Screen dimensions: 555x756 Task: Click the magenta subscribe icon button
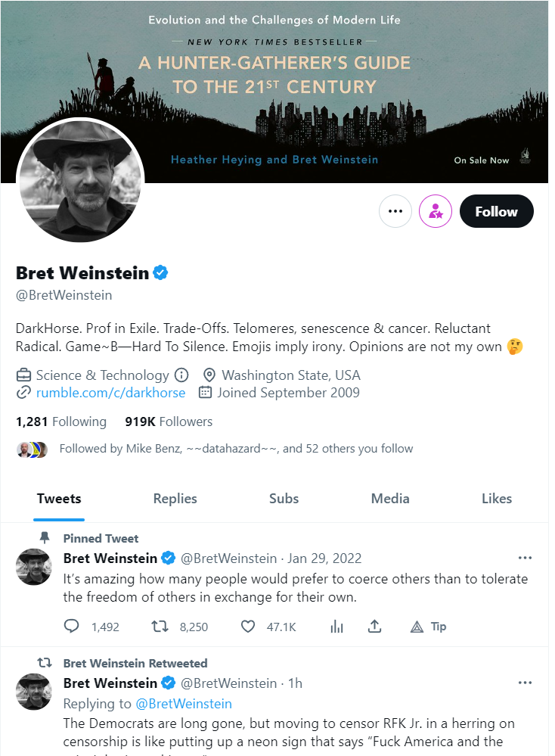point(436,212)
